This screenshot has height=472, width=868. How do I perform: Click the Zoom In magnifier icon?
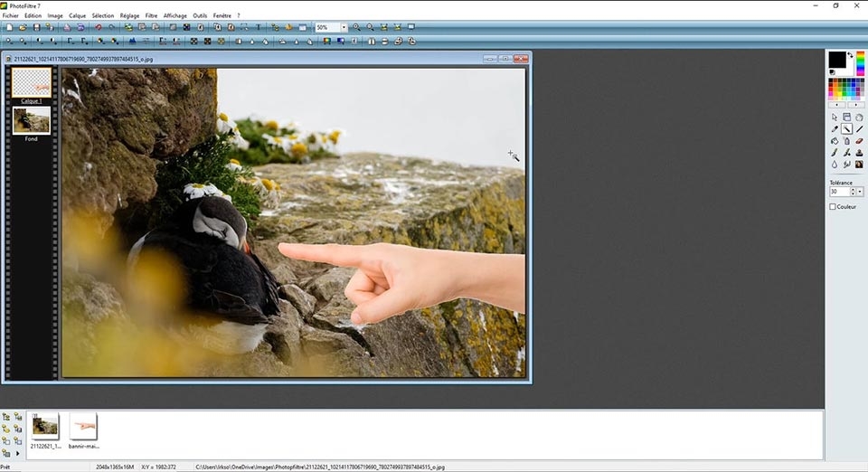coord(356,28)
